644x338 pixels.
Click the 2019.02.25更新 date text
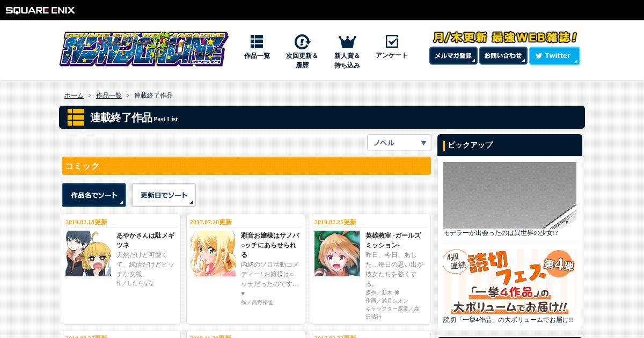335,222
